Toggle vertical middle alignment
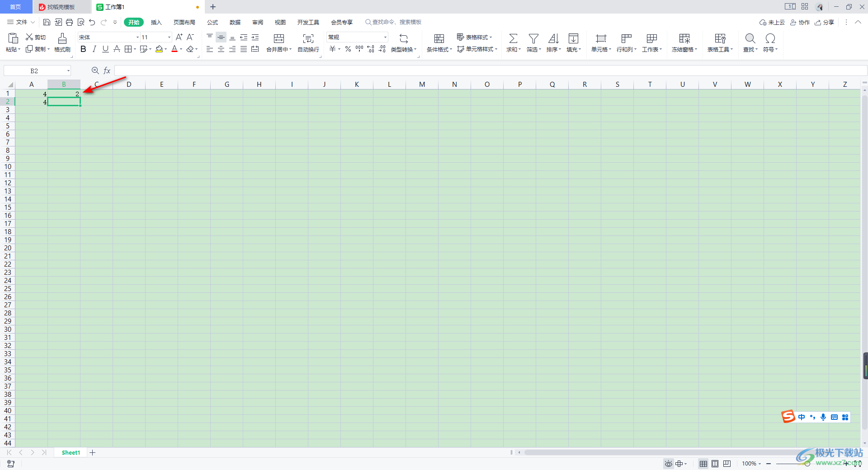Viewport: 868px width, 470px height. pos(221,37)
